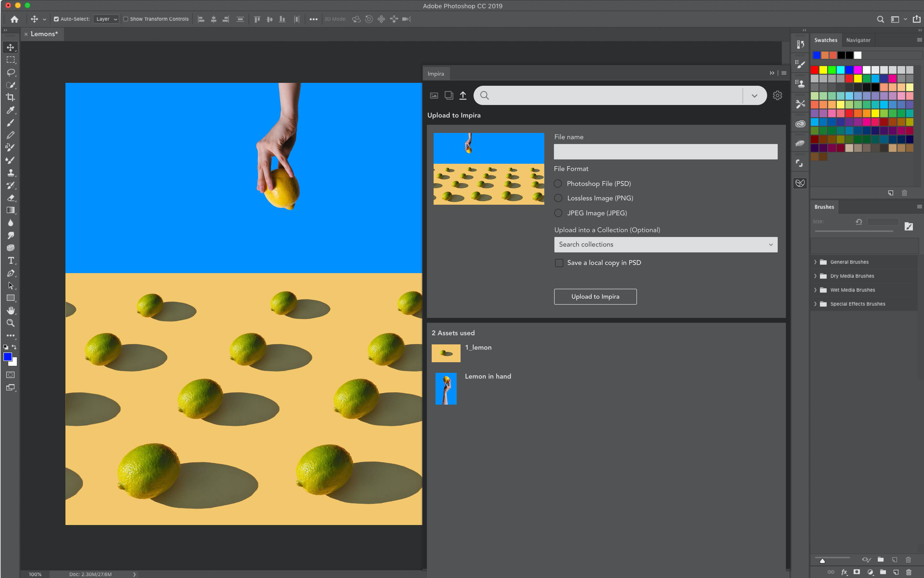The height and width of the screenshot is (578, 924).
Task: Expand Dry Media Brushes folder
Action: pos(815,276)
